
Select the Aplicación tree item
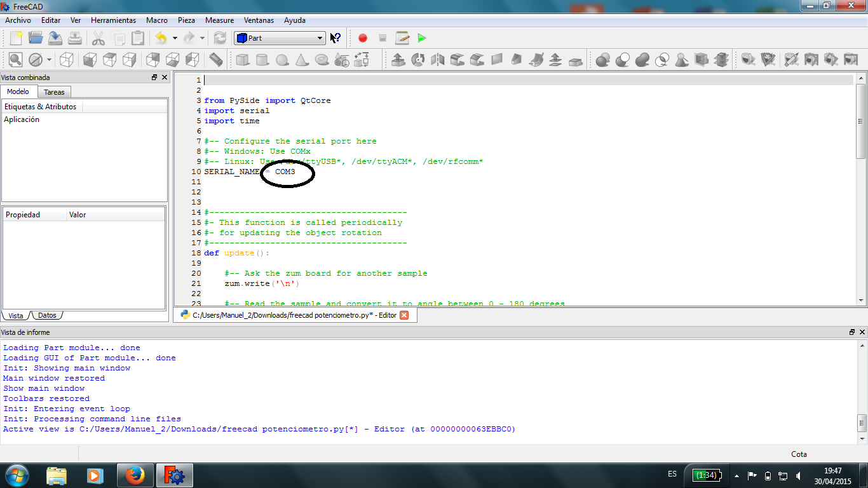(x=22, y=119)
